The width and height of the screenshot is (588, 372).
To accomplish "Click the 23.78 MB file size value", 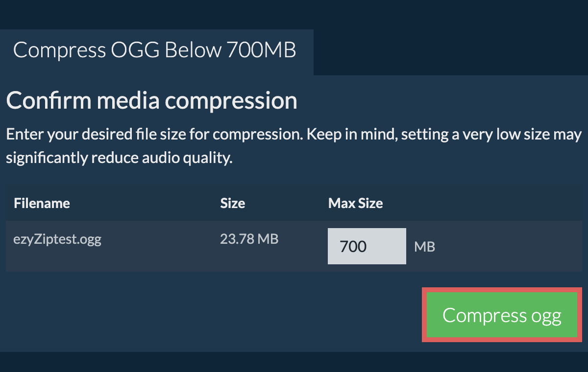I will coord(249,239).
